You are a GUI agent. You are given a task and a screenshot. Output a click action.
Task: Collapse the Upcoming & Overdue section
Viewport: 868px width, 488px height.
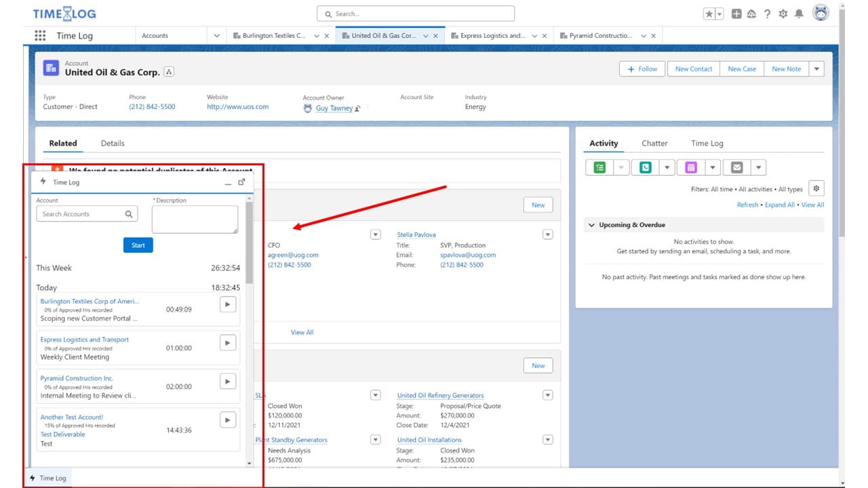click(591, 225)
